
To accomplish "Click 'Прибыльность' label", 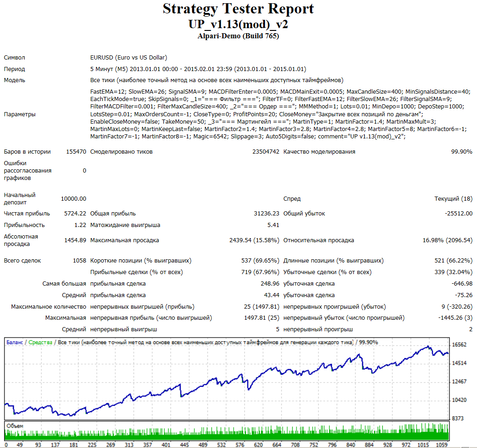I will 24,225.
